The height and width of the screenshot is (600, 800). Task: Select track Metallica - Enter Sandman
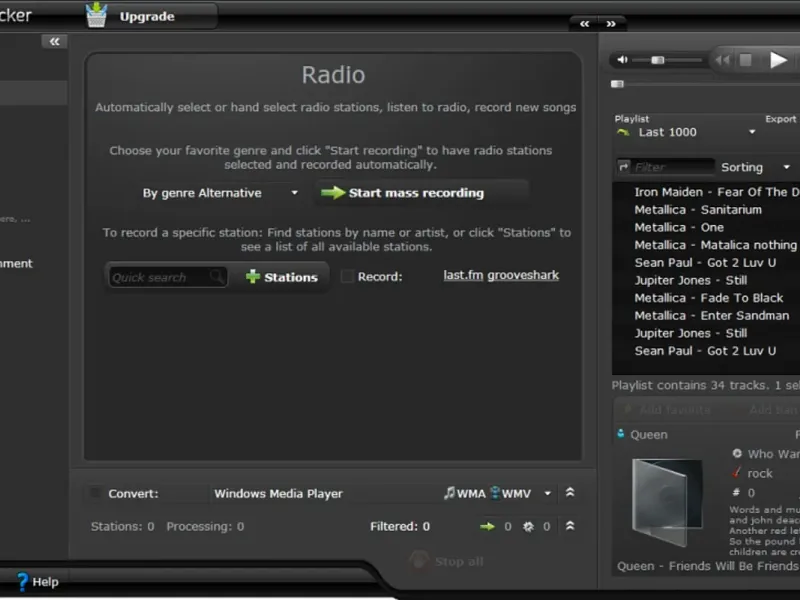[711, 315]
